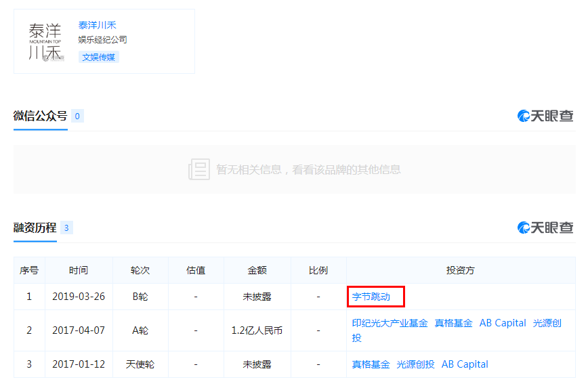Select the 融资历程 section tab
The height and width of the screenshot is (388, 588).
click(x=35, y=228)
